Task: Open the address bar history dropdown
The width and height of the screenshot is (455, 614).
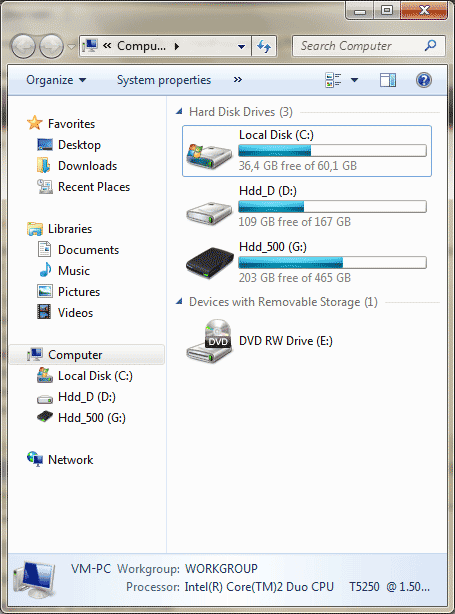Action: point(242,47)
